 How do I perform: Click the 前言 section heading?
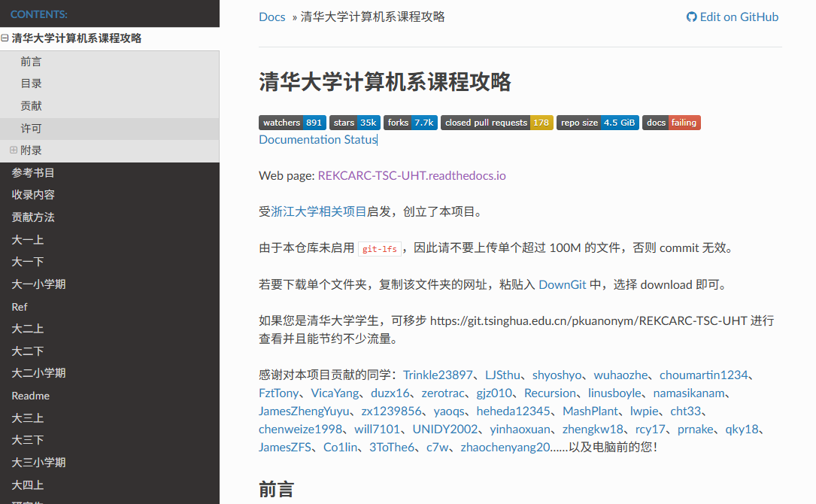tap(276, 490)
